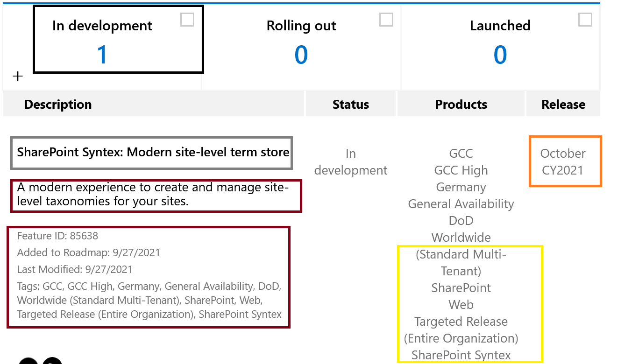
Task: Click SharePoint entry above Web in Products column
Action: coord(461,288)
